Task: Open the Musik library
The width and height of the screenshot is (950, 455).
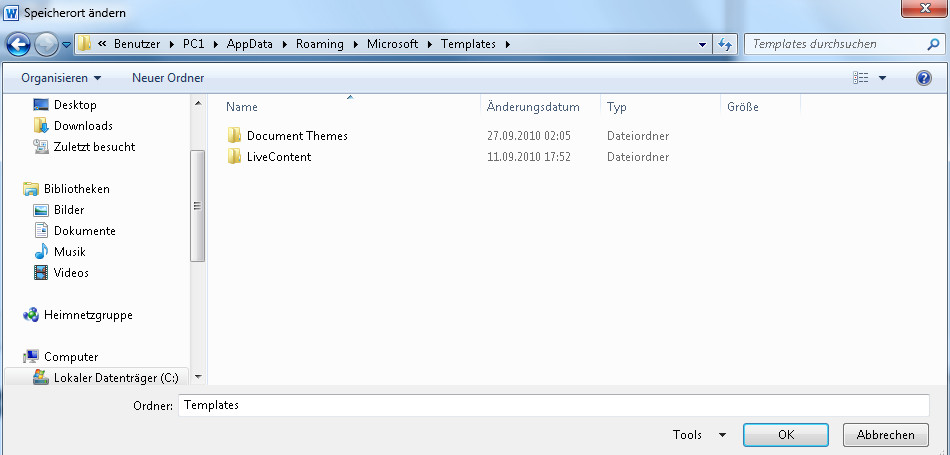Action: coord(70,252)
